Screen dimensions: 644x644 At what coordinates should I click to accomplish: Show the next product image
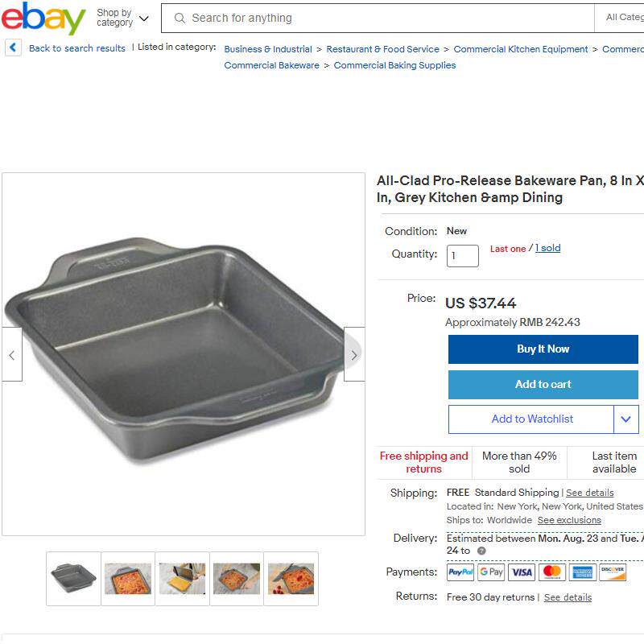click(x=354, y=354)
